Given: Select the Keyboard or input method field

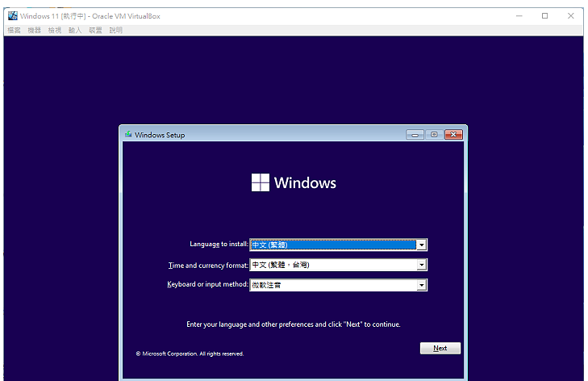Looking at the screenshot, I should coord(338,285).
